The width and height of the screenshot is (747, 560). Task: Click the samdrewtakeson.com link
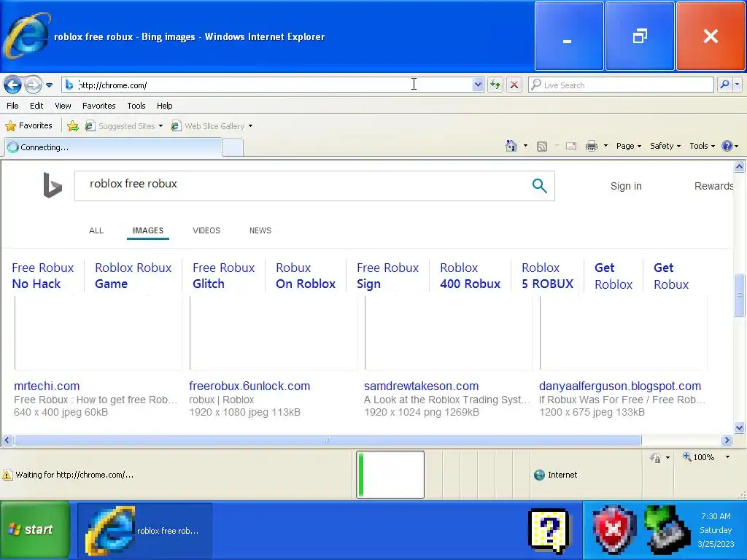(421, 386)
